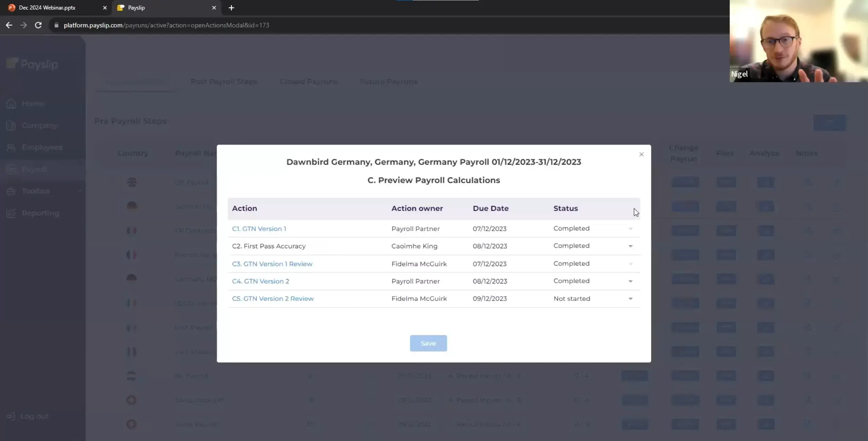Click the Reporting sidebar icon
Screen dimensions: 868x441
point(11,213)
